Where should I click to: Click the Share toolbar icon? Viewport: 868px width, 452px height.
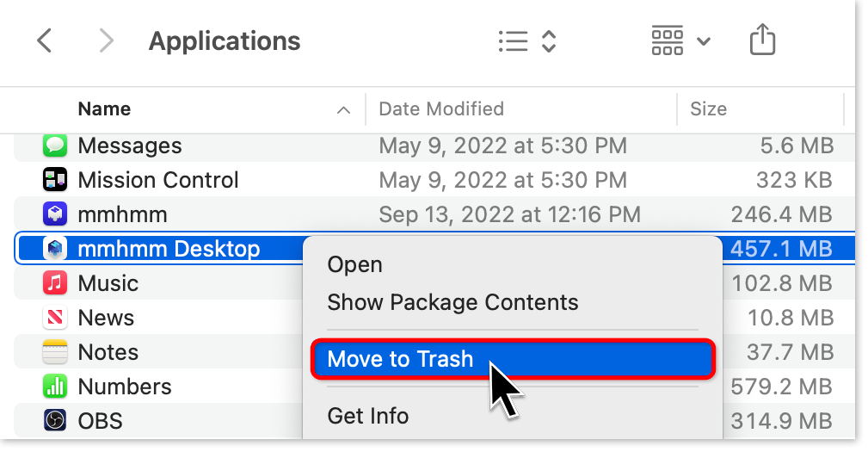762,40
